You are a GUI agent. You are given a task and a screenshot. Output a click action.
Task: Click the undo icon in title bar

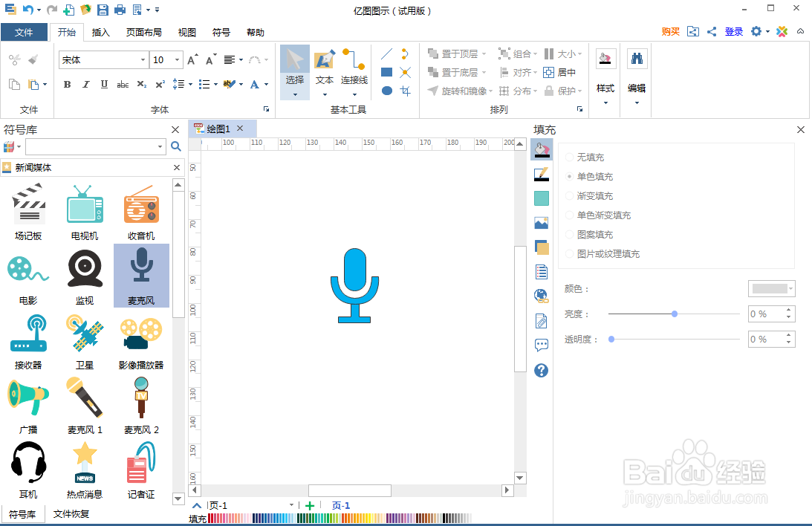pos(28,10)
